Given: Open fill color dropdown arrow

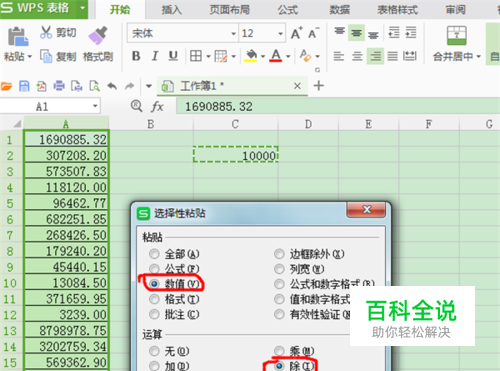Looking at the screenshot, I should coord(263,56).
